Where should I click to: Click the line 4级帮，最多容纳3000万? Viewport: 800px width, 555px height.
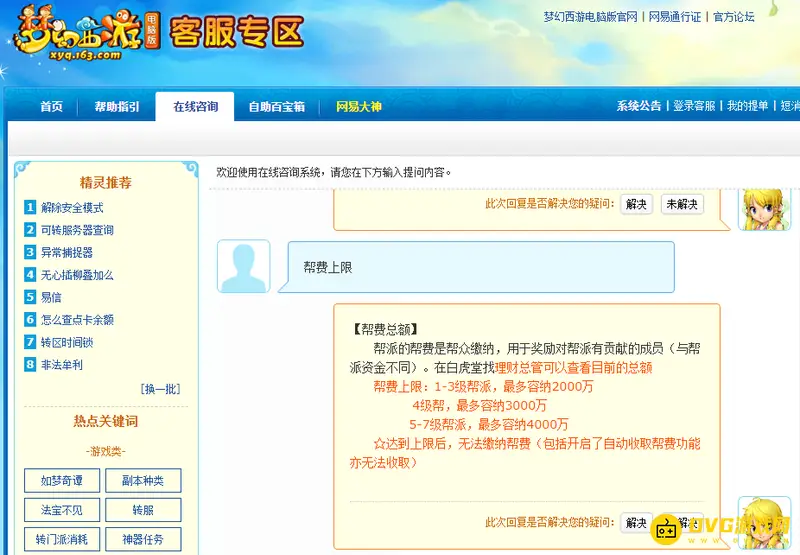[480, 406]
